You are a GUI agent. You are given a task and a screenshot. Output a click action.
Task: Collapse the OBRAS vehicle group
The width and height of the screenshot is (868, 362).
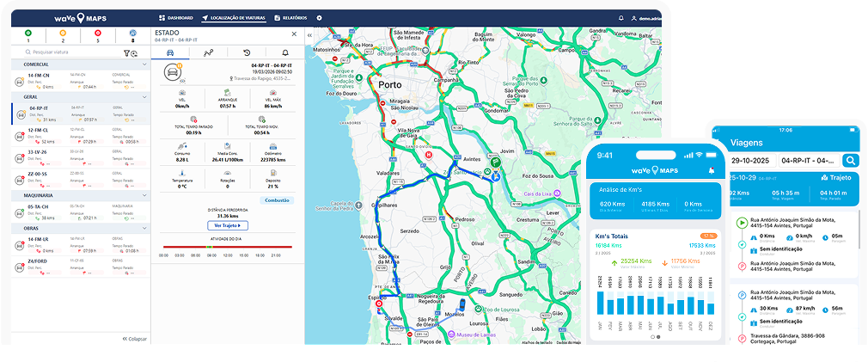click(144, 230)
